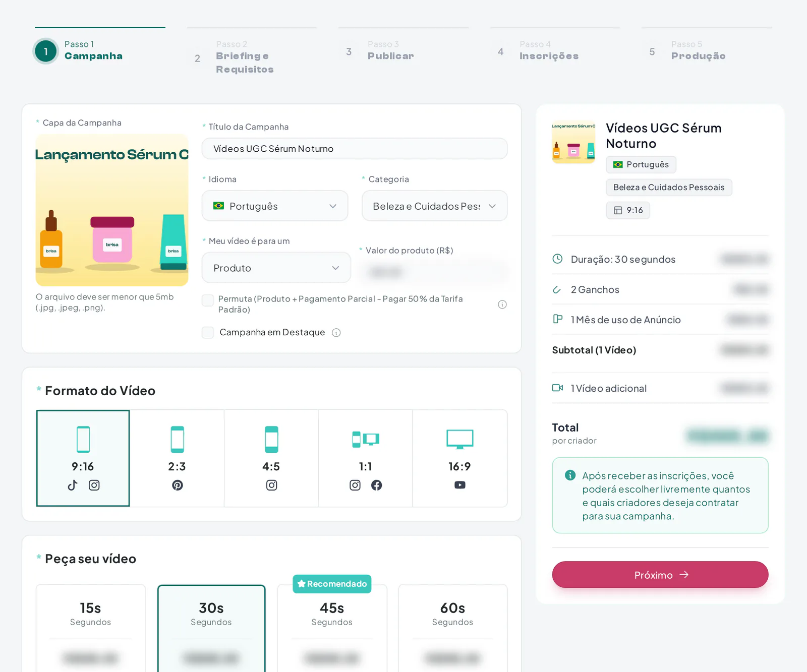This screenshot has width=807, height=672.
Task: Pick the 60s Segundos duration card
Action: (452, 628)
